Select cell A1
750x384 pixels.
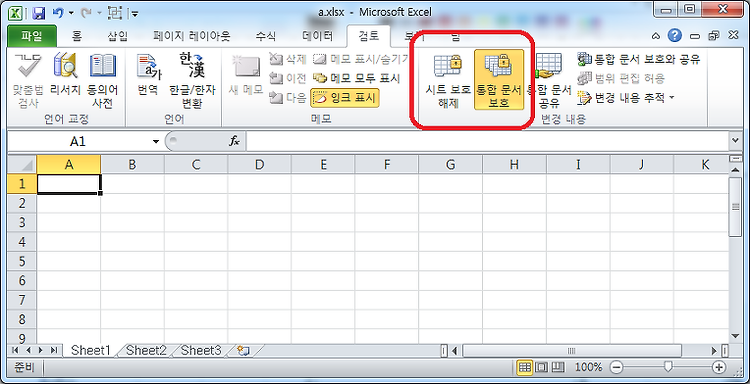[x=69, y=184]
